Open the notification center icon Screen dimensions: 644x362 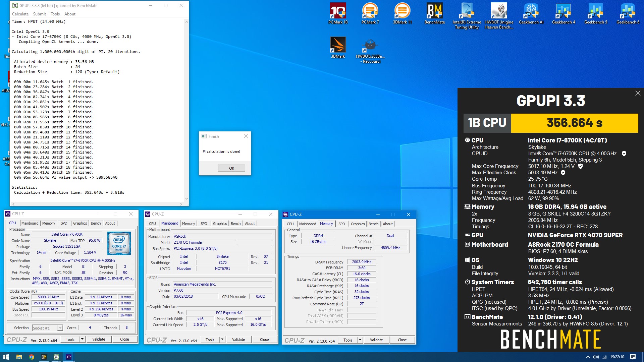633,357
